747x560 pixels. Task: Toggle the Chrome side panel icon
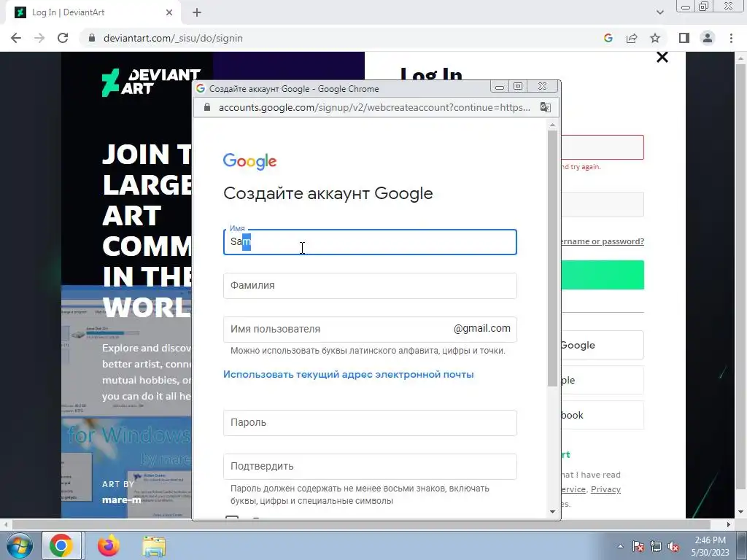coord(684,38)
